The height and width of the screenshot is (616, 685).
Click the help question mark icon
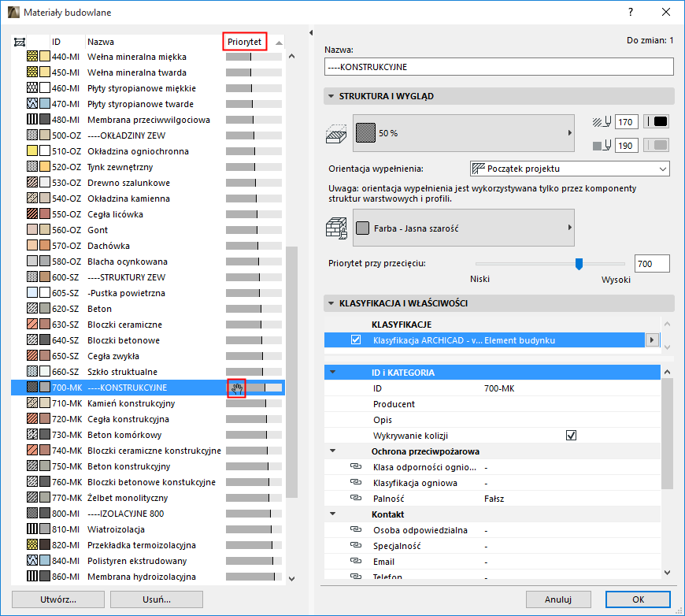tap(631, 13)
